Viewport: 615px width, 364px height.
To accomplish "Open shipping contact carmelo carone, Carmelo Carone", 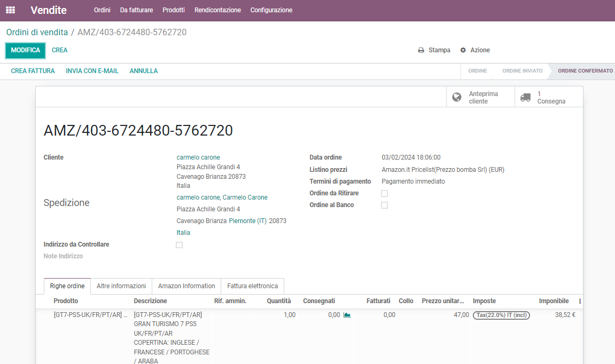I will (222, 197).
